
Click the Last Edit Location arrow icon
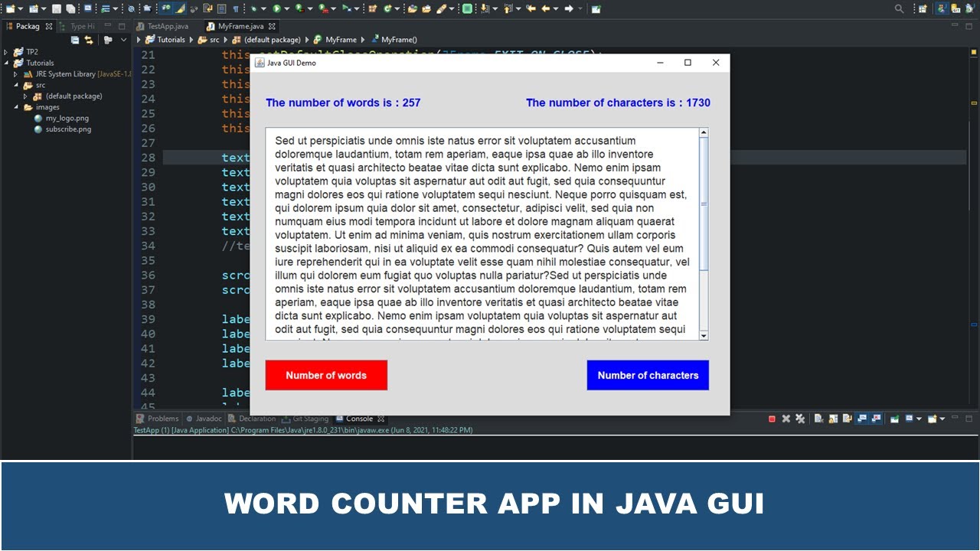pos(531,8)
